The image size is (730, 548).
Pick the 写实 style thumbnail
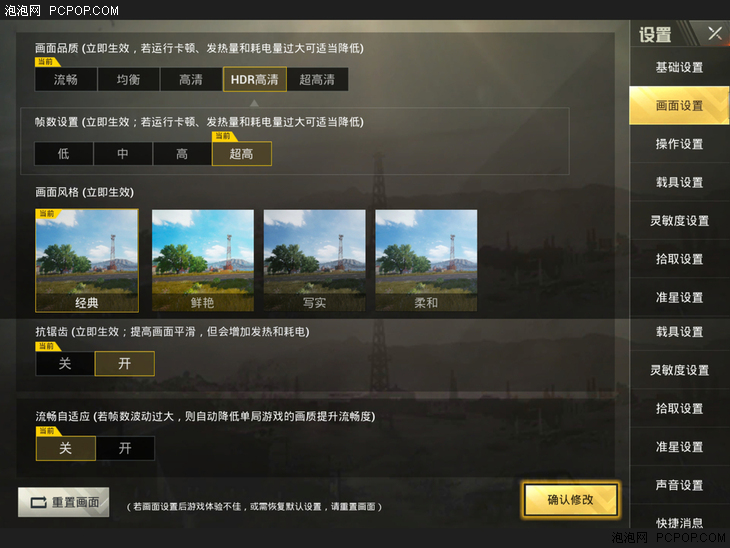click(x=315, y=260)
